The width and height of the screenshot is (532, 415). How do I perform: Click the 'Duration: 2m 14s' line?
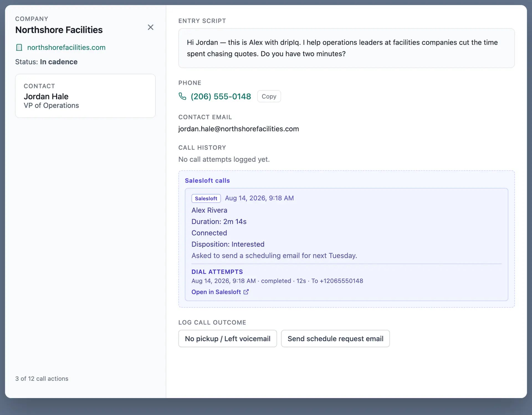pyautogui.click(x=219, y=222)
